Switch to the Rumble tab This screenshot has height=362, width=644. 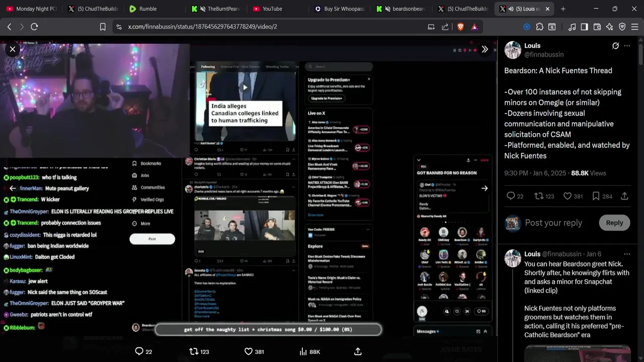[153, 9]
